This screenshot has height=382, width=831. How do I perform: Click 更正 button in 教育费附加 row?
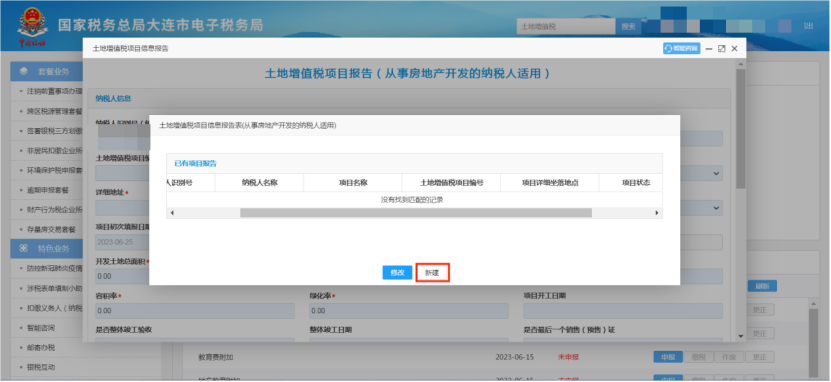[760, 357]
